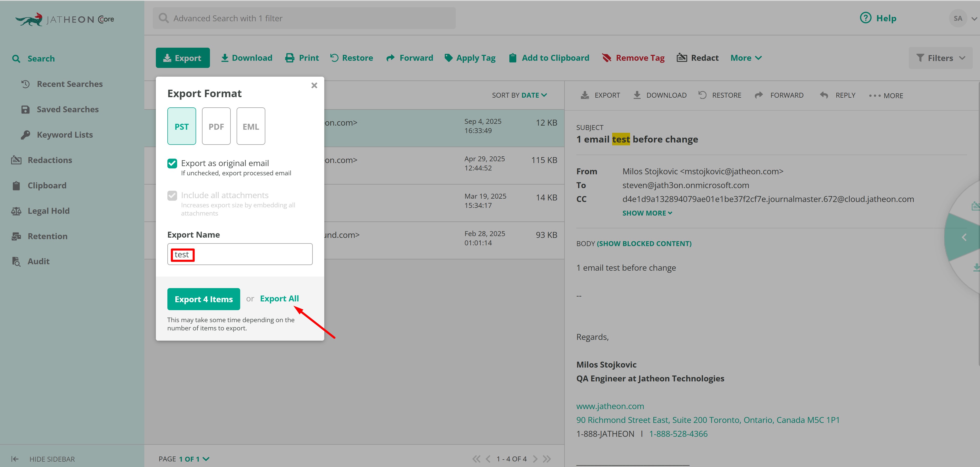The width and height of the screenshot is (980, 467).
Task: Open user menu chevron beside SA
Action: (974, 18)
